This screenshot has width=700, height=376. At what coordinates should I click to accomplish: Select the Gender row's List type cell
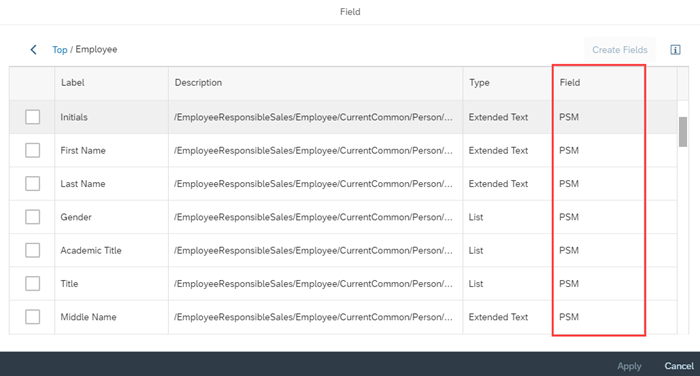pyautogui.click(x=507, y=217)
